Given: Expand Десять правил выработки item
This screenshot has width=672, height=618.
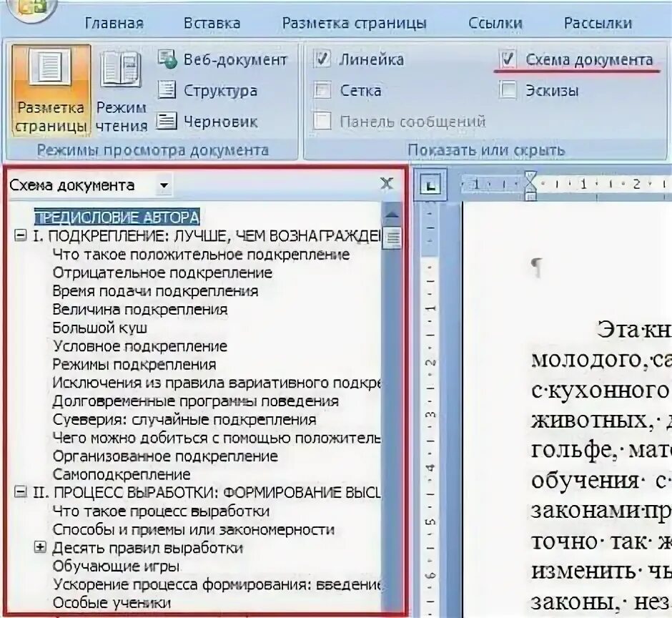Looking at the screenshot, I should (40, 547).
